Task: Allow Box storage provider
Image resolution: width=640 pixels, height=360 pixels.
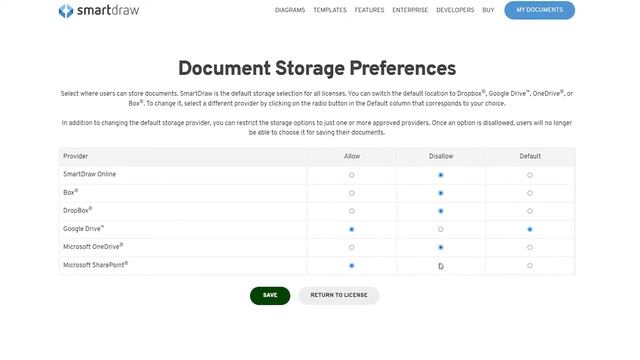Action: 351,193
